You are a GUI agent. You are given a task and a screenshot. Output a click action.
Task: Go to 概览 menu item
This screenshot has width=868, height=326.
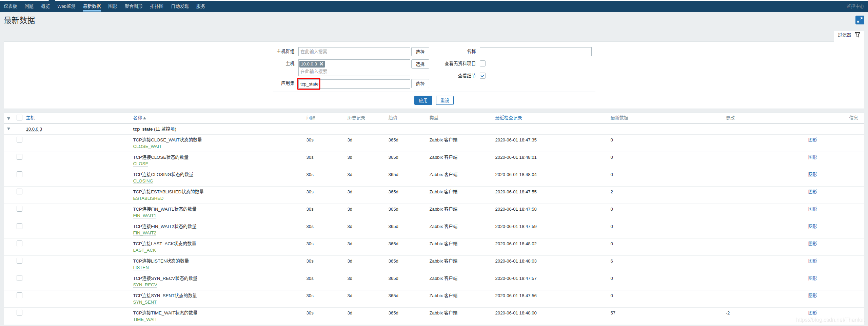click(x=45, y=6)
